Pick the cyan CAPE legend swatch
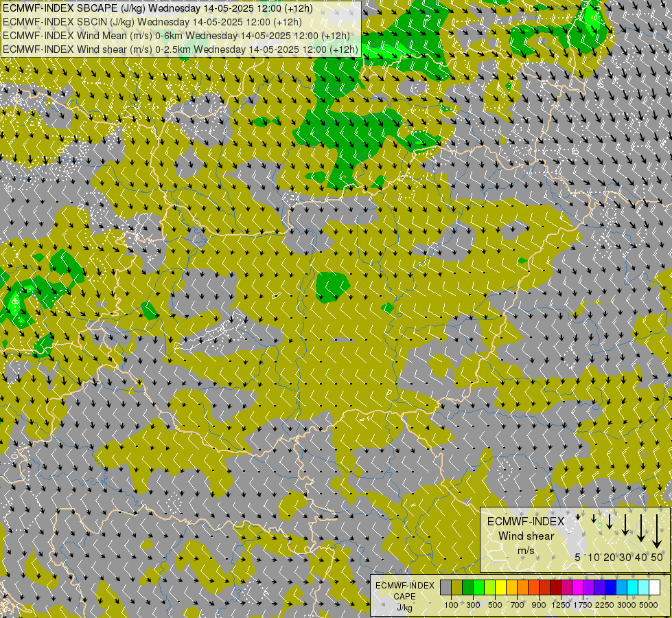 [633, 587]
